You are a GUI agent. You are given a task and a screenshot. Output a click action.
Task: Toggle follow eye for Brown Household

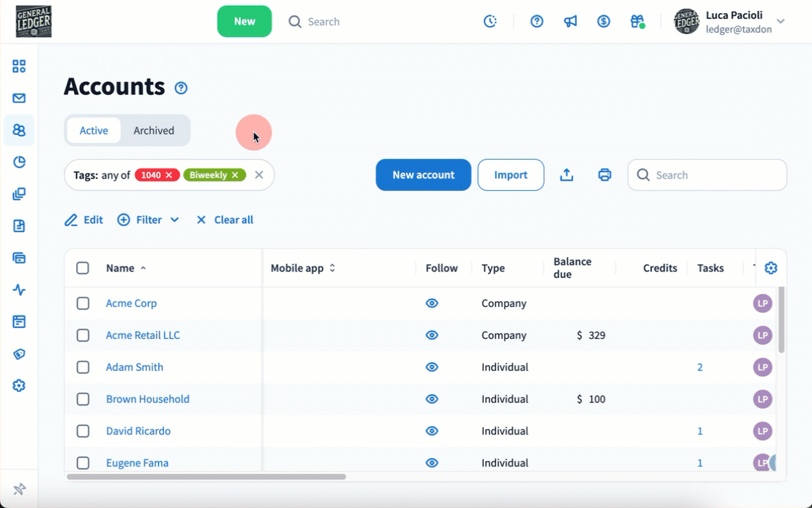coord(431,399)
